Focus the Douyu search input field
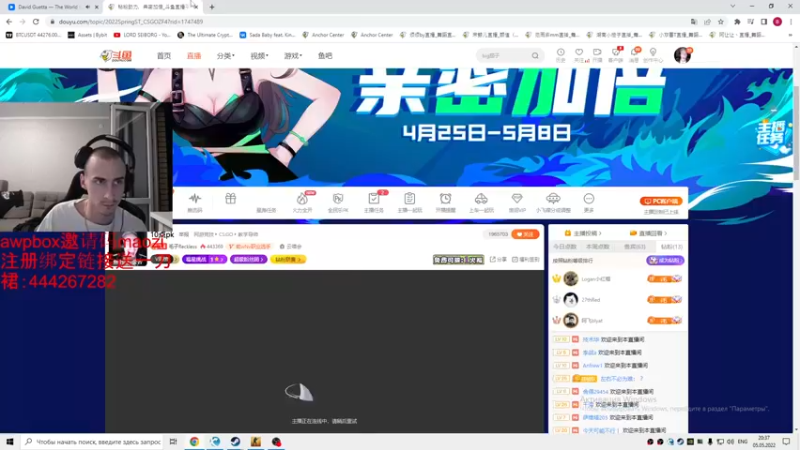Image resolution: width=800 pixels, height=450 pixels. pyautogui.click(x=504, y=56)
